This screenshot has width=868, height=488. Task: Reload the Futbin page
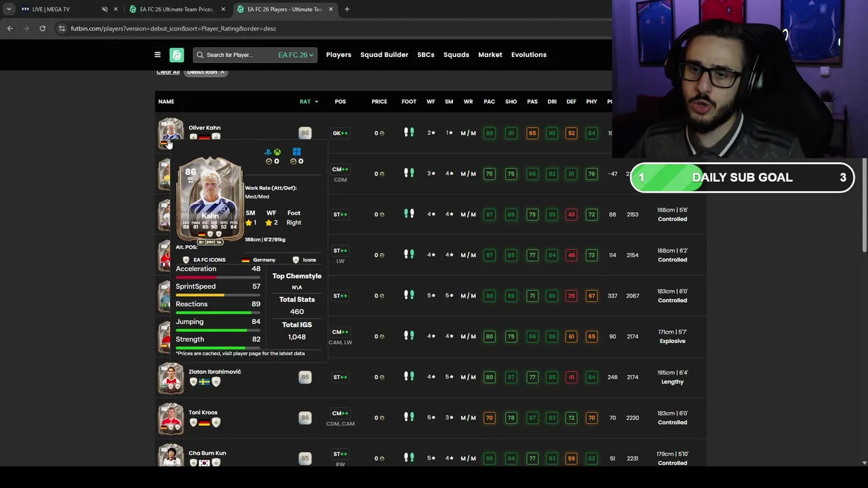coord(42,28)
